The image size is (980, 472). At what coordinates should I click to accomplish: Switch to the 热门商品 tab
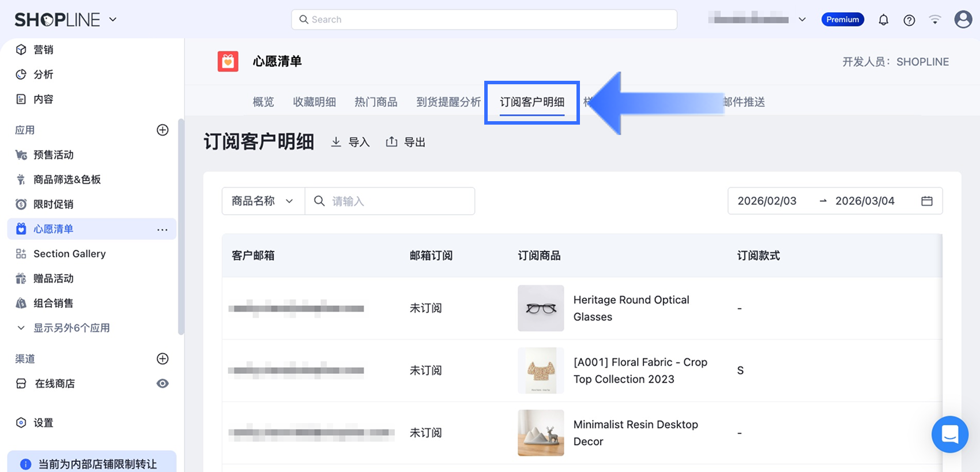click(376, 102)
